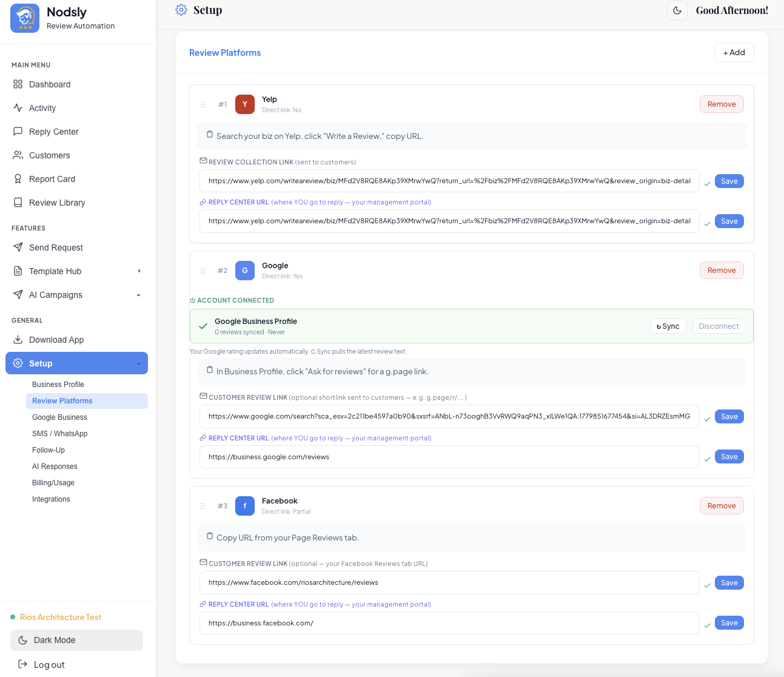Screen dimensions: 784x677
Task: Click the drag handle on Yelp card
Action: pyautogui.click(x=203, y=104)
